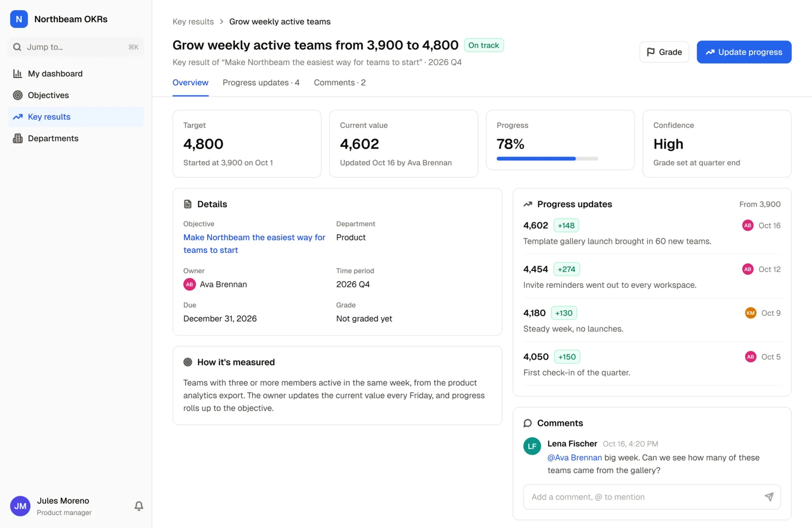
Task: Click the trend icon beside Key results
Action: click(x=18, y=117)
